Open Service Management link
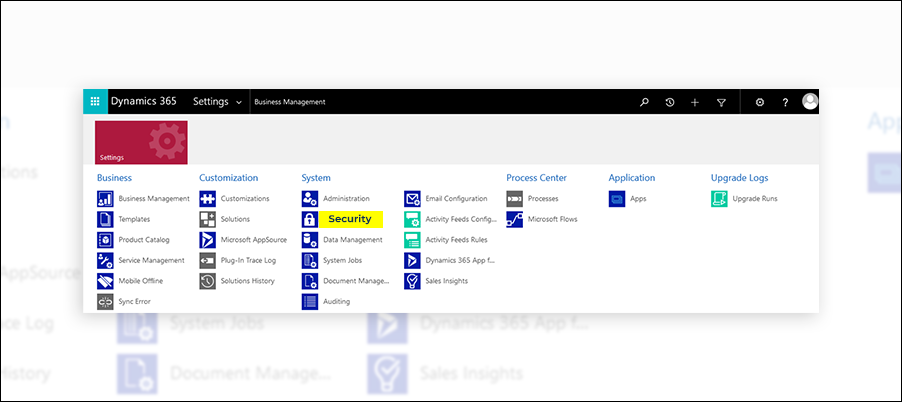 click(151, 261)
